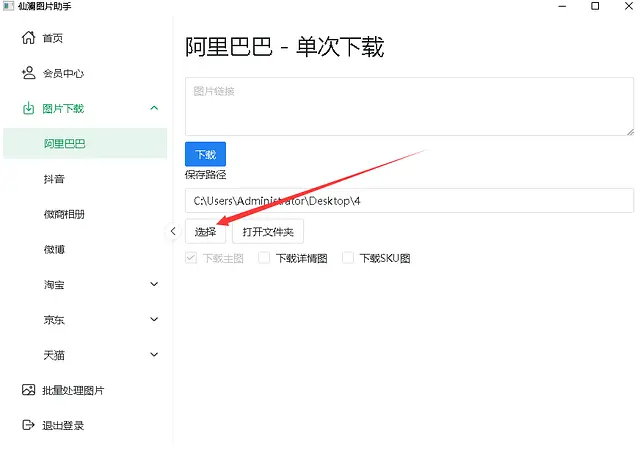Open the 会员中心 member center icon
Viewport: 640px width, 474px height.
click(28, 73)
